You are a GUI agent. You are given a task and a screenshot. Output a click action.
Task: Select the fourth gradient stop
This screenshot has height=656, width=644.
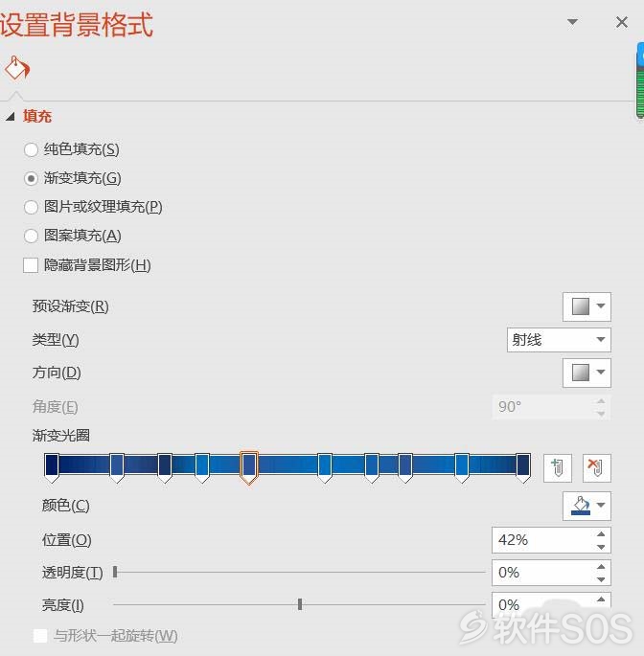tap(202, 467)
